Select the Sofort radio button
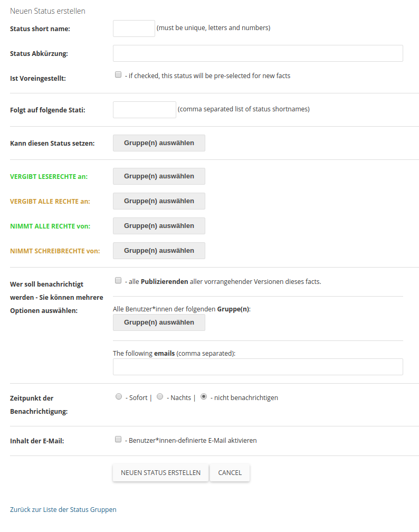 point(118,397)
